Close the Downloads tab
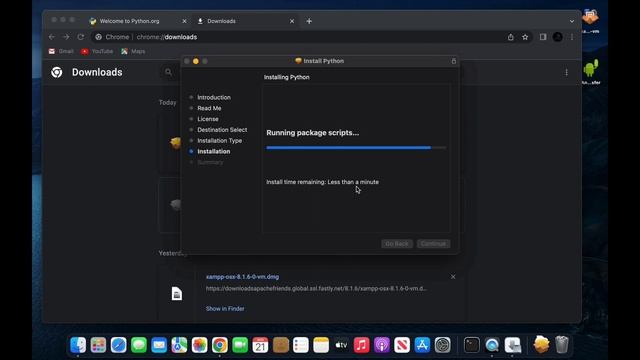640x360 pixels. point(292,21)
